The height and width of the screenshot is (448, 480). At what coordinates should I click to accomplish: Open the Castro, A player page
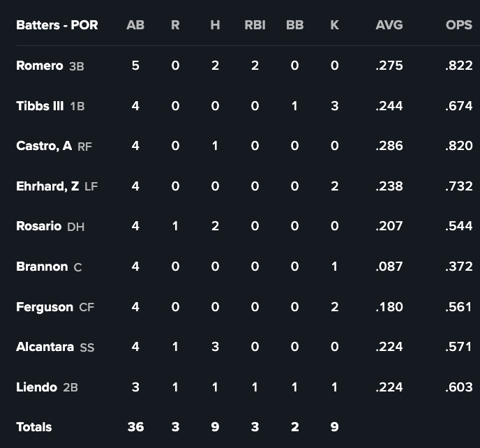[44, 146]
